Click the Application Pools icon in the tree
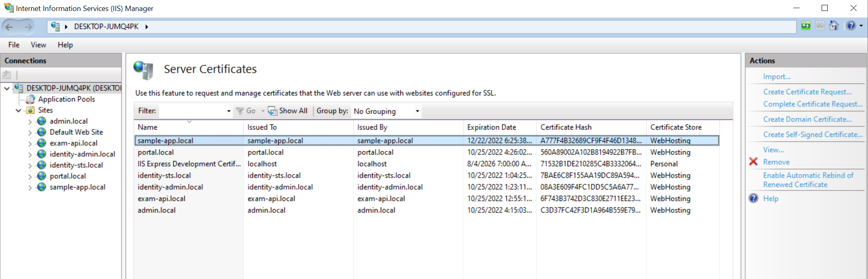Screen dimensions: 868x279 31,99
